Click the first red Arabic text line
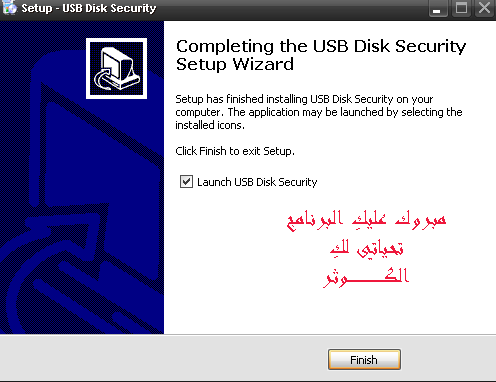The width and height of the screenshot is (496, 382). pos(366,220)
